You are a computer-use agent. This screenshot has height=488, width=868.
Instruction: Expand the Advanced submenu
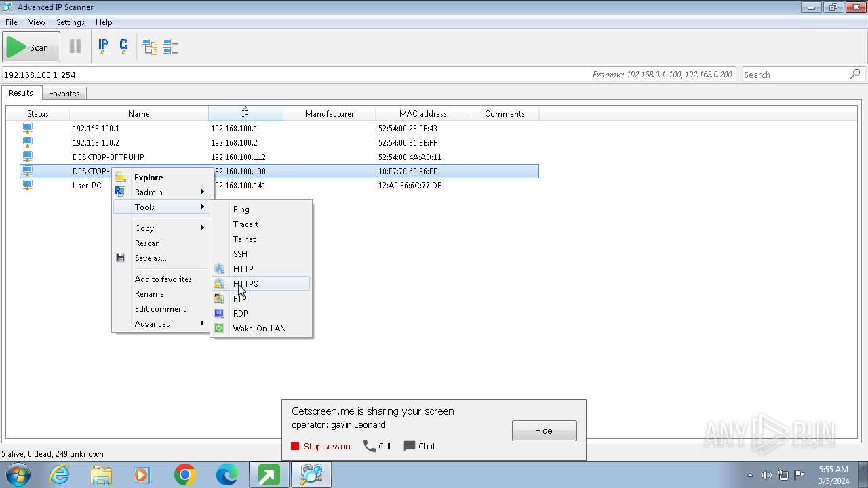(x=161, y=324)
